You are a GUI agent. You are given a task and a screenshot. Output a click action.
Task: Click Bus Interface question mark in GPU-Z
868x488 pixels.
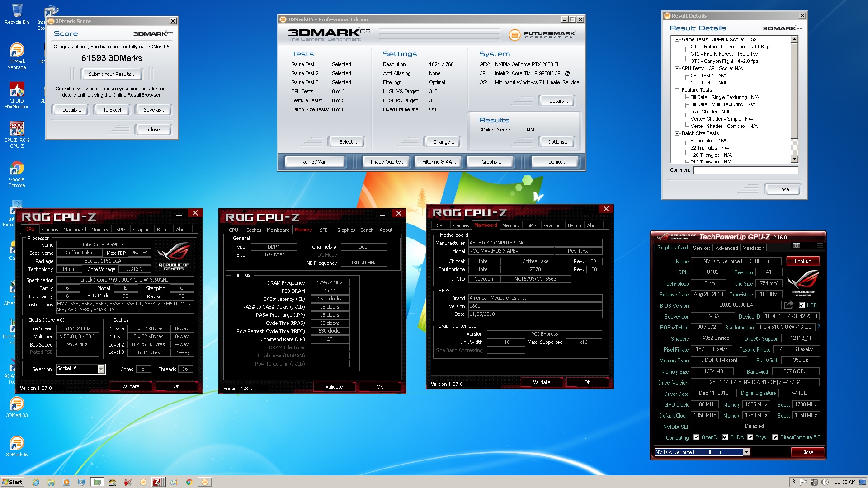[818, 327]
